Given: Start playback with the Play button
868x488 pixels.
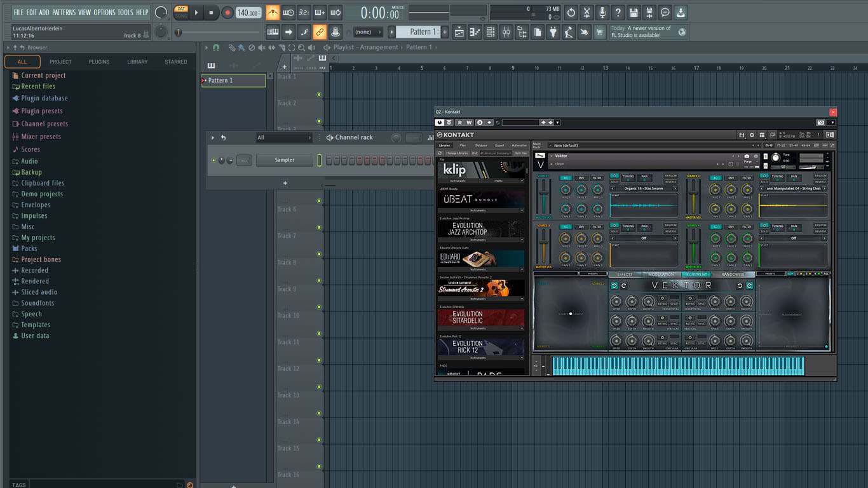Looking at the screenshot, I should point(196,12).
